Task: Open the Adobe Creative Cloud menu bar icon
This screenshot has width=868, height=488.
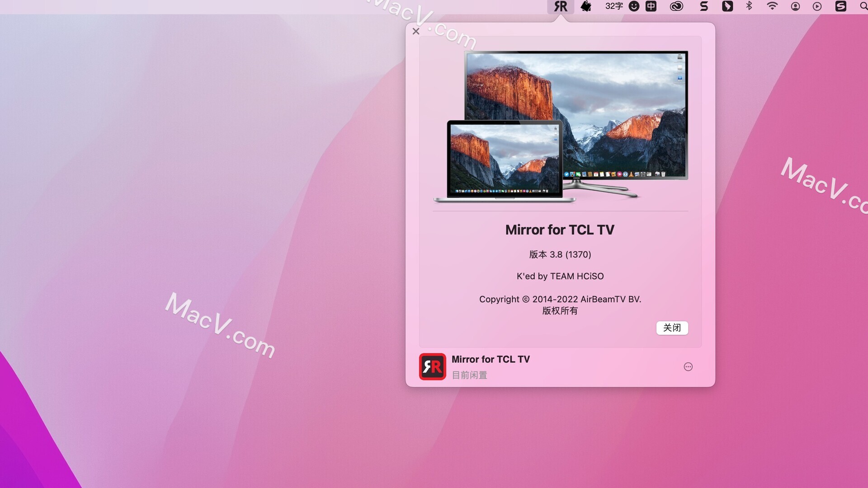Action: click(675, 6)
